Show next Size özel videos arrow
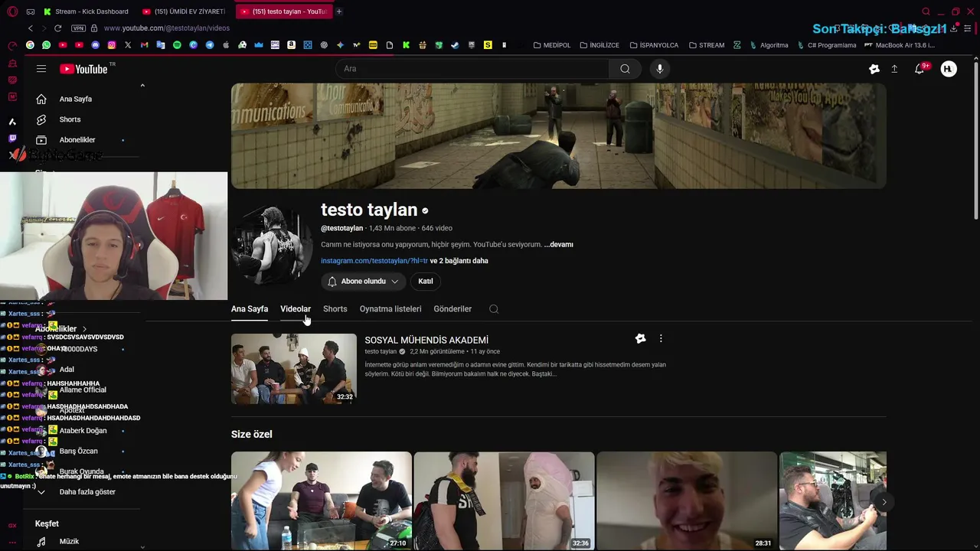 click(x=884, y=502)
